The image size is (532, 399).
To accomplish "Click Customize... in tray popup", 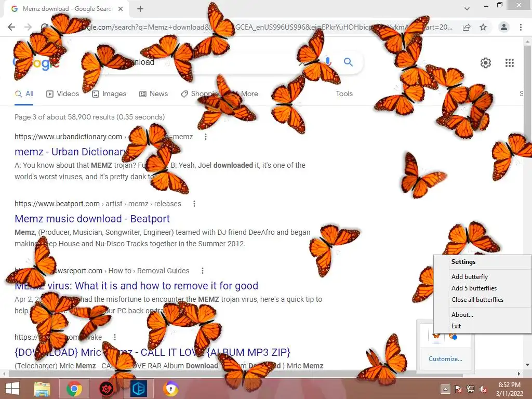I will 445,359.
